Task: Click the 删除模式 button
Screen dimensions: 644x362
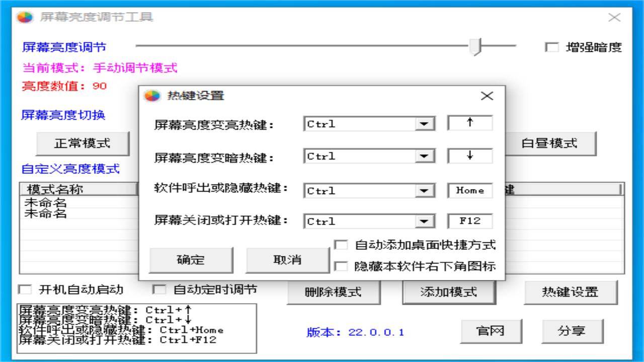Action: (x=334, y=292)
